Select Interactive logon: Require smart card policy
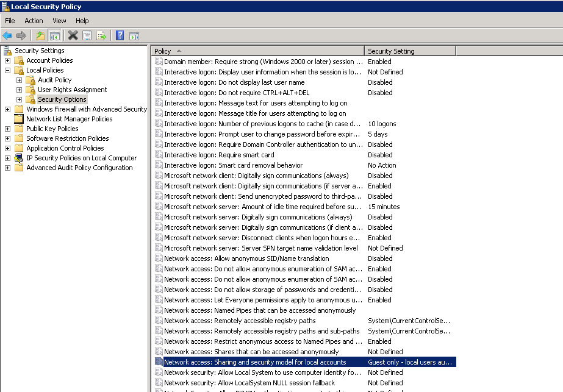Viewport: 563px width, 392px height. click(219, 155)
